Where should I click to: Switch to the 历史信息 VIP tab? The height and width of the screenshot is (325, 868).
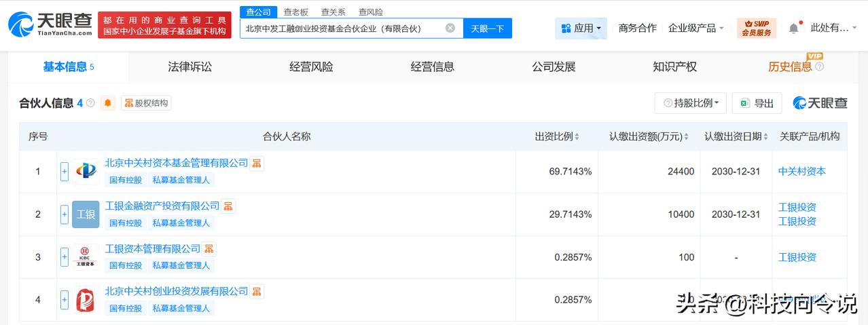coord(790,66)
